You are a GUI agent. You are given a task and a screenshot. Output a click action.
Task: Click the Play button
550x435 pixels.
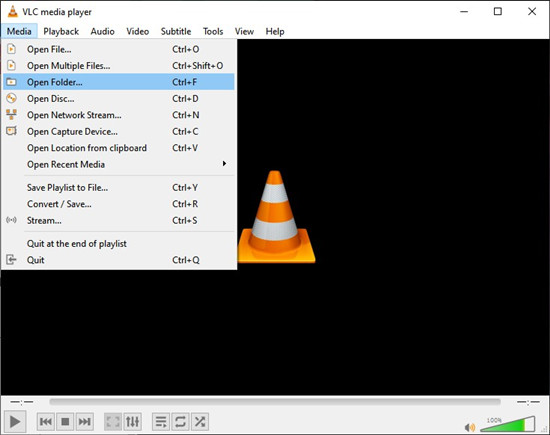(15, 421)
